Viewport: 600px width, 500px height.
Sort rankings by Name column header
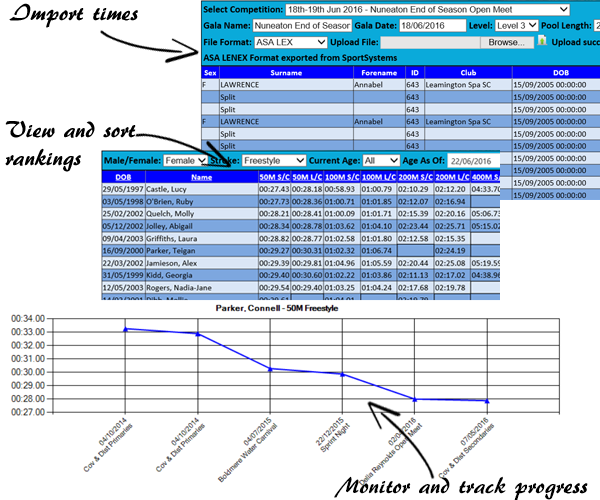[x=201, y=177]
